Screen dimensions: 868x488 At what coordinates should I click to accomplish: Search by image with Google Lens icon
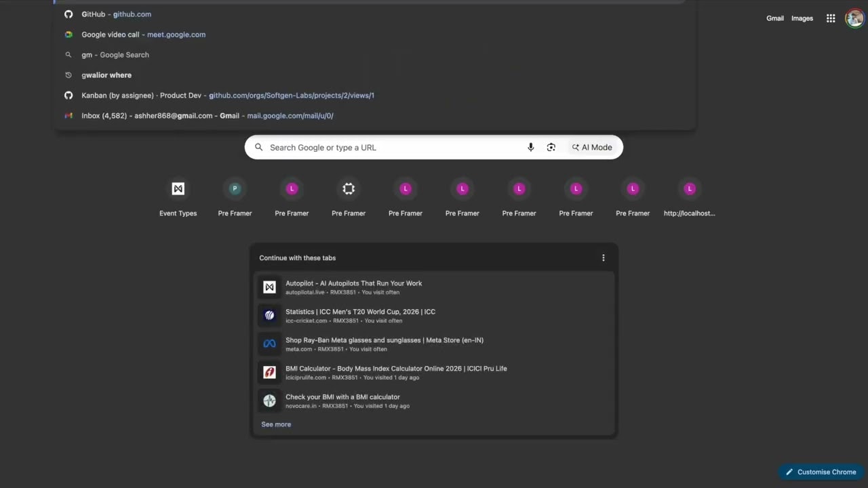point(551,147)
